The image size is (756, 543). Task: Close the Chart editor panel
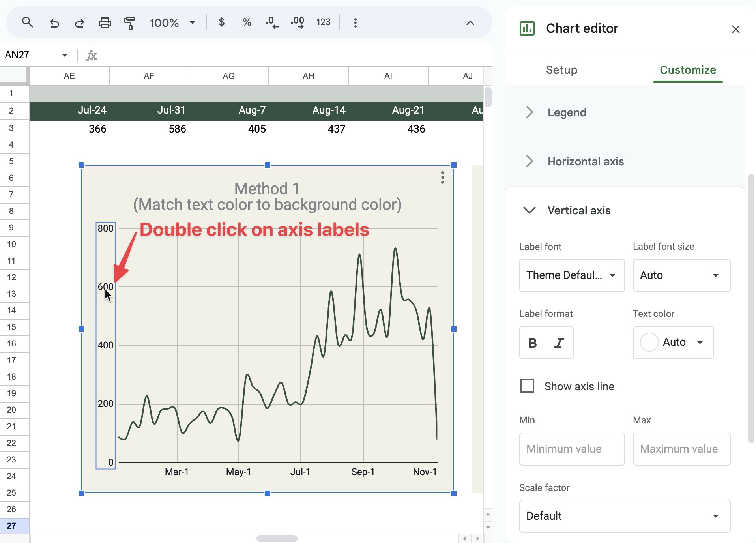(735, 29)
